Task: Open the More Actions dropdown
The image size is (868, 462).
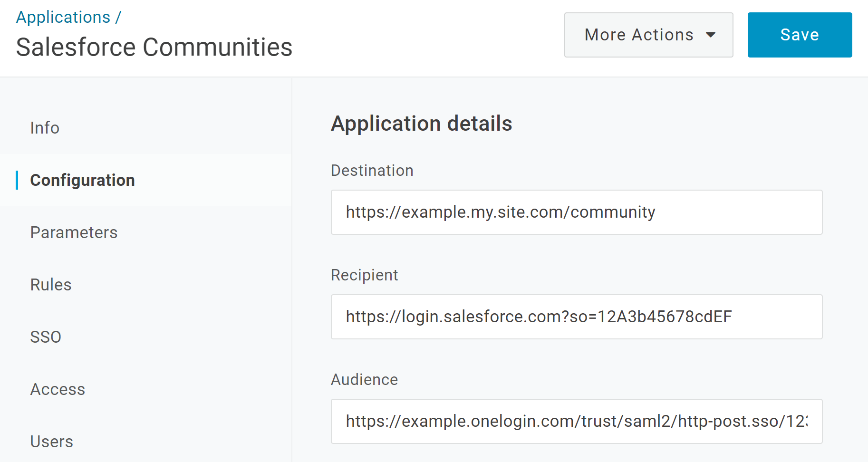Action: pos(648,35)
